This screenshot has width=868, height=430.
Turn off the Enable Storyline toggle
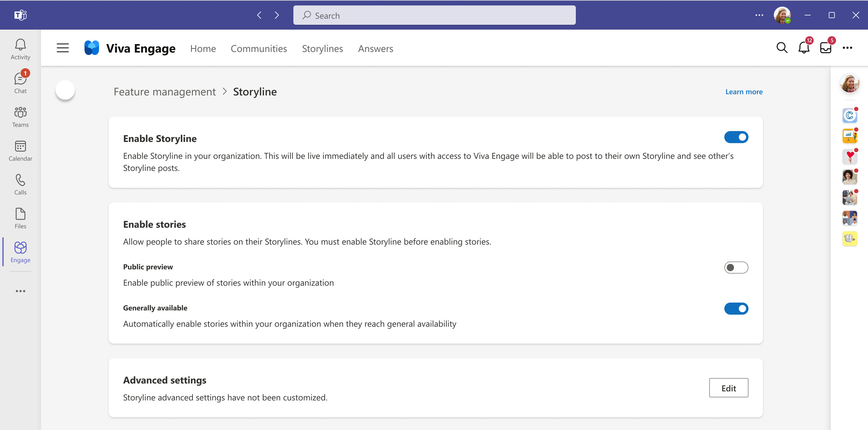point(736,137)
